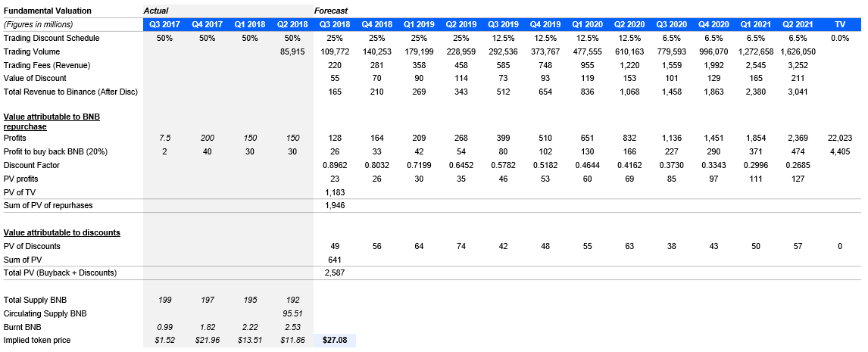Click the 'Forecast' section heading
This screenshot has height=352, width=868.
point(331,11)
